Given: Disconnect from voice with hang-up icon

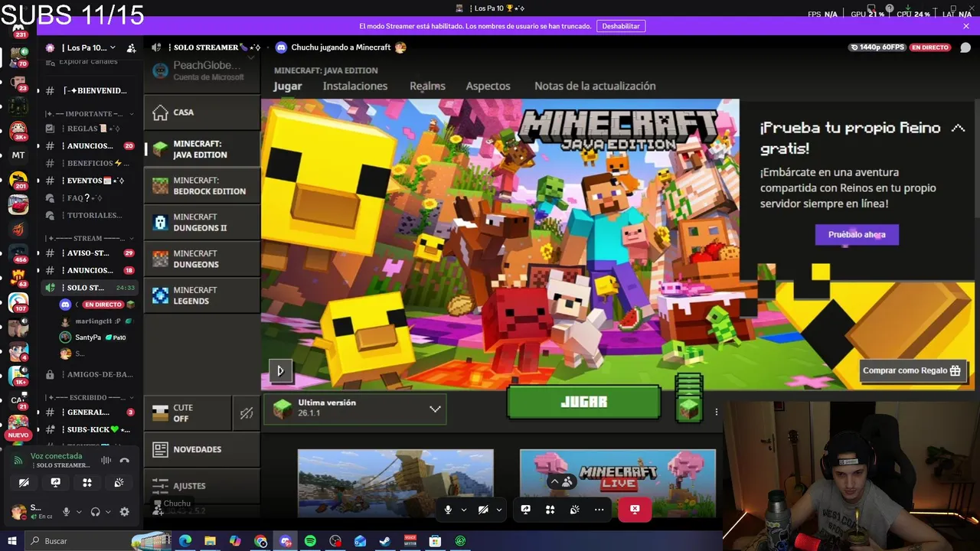Looking at the screenshot, I should 125,460.
